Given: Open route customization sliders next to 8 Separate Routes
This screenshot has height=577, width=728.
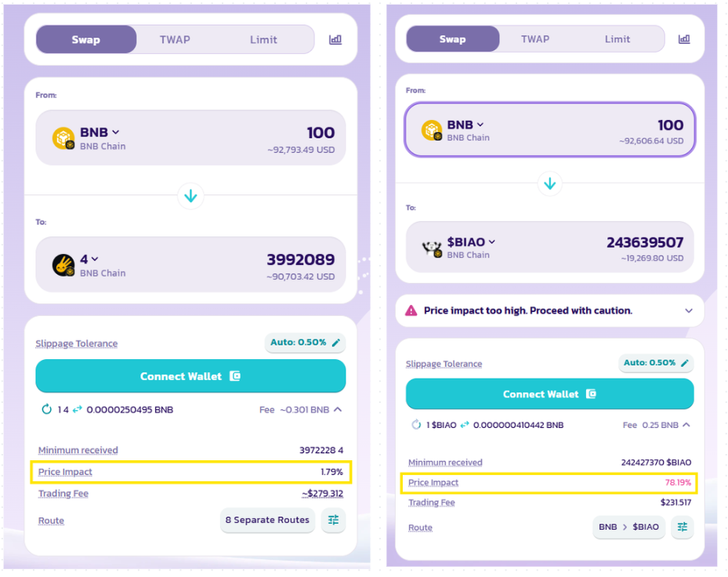Looking at the screenshot, I should [x=333, y=520].
